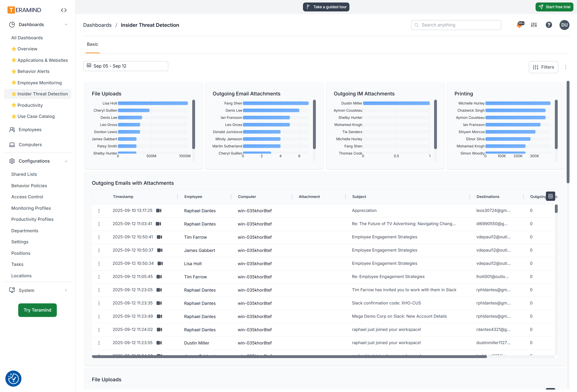Open the Filters button
Image resolution: width=577 pixels, height=392 pixels.
point(543,67)
